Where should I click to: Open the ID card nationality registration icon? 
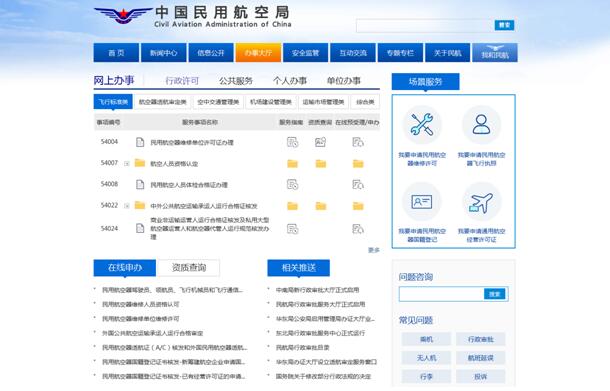pos(422,202)
